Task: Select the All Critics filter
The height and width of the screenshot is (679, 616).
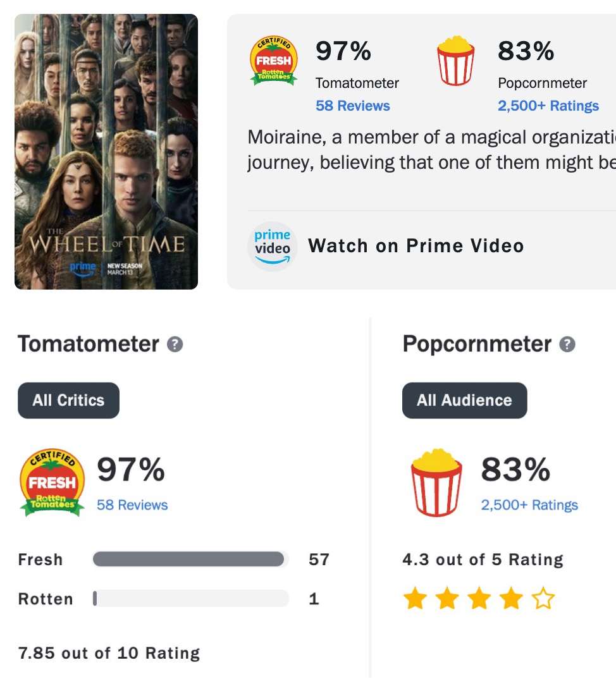Action: [x=68, y=400]
